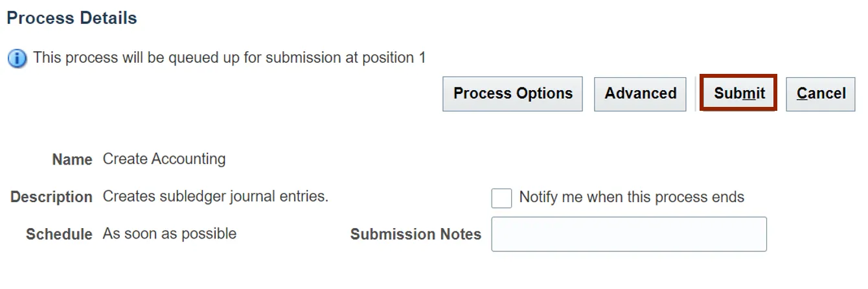868x289 pixels.
Task: Click the Schedule field label
Action: (x=59, y=234)
